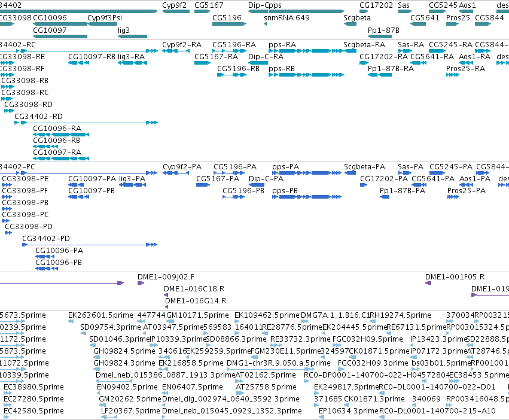Open the Scgbeta-RA transcript label

click(364, 44)
